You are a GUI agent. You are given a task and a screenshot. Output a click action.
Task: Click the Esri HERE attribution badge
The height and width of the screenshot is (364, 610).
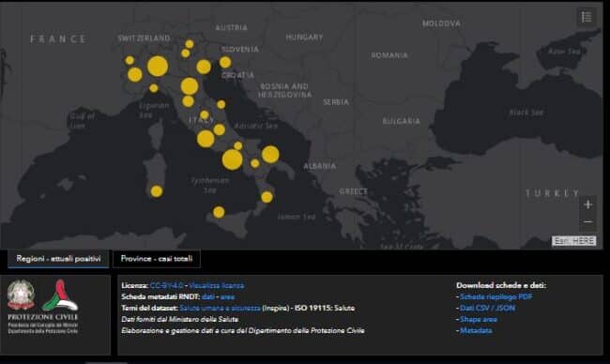tap(573, 241)
